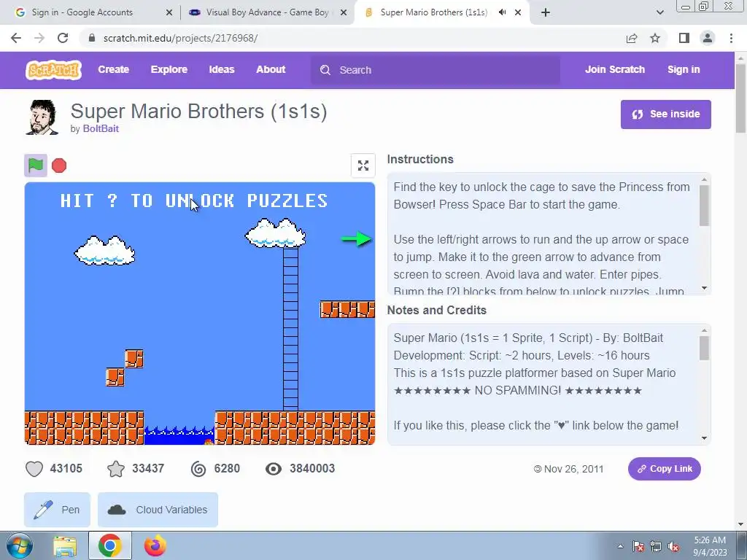Love the project with the heart icon
The width and height of the screenshot is (747, 560).
click(34, 469)
